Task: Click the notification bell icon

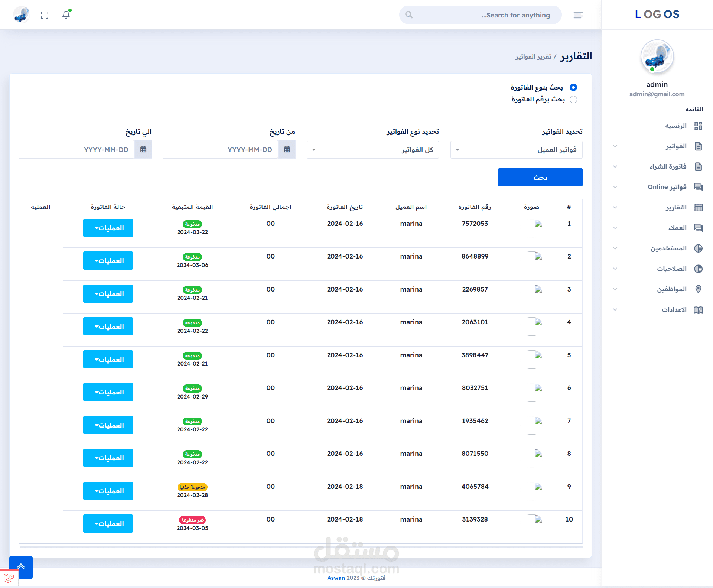Action: click(66, 15)
